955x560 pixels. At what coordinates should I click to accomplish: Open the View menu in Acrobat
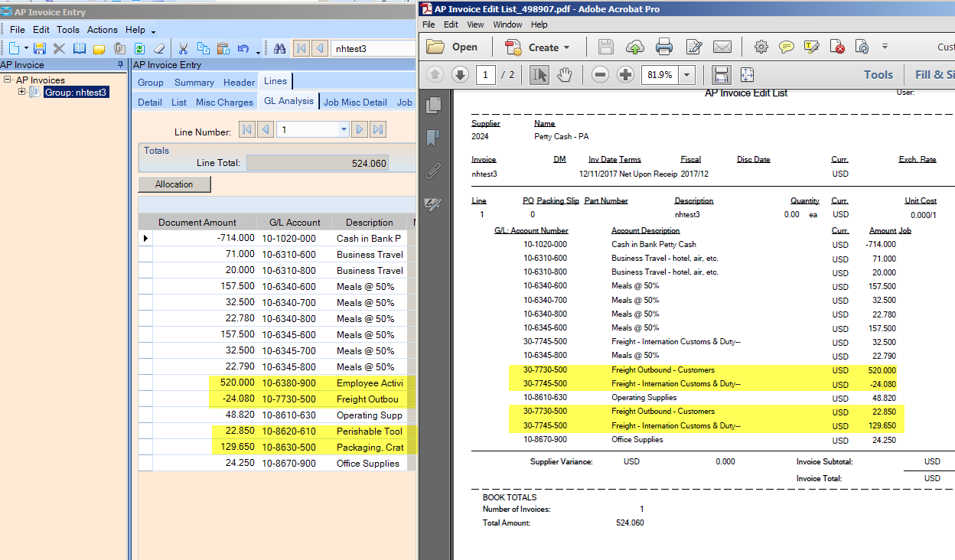pos(475,24)
